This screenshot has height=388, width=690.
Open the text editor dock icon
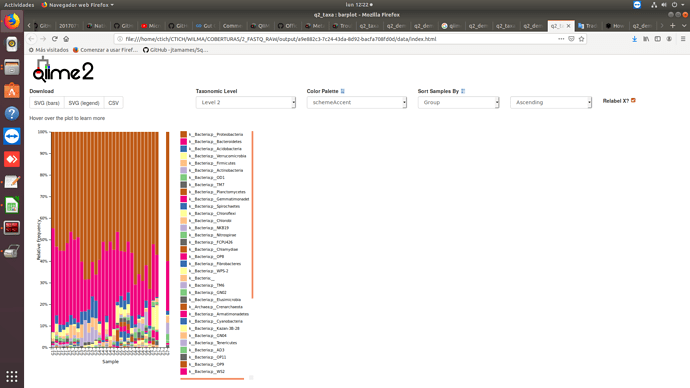[x=12, y=182]
